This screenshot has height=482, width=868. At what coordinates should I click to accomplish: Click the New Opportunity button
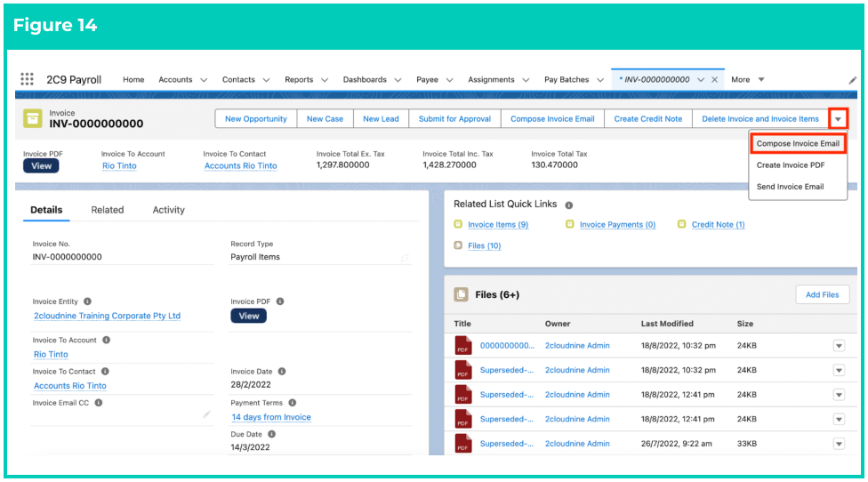coord(256,119)
